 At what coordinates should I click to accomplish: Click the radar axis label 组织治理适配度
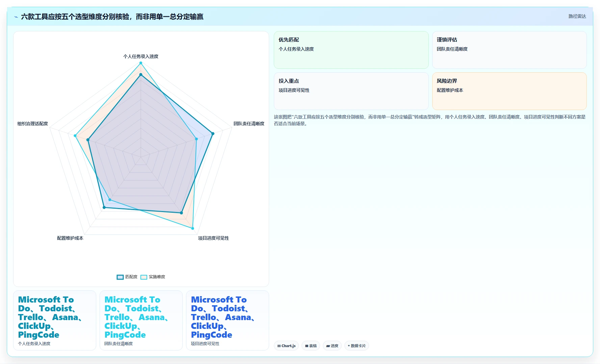[x=33, y=124]
